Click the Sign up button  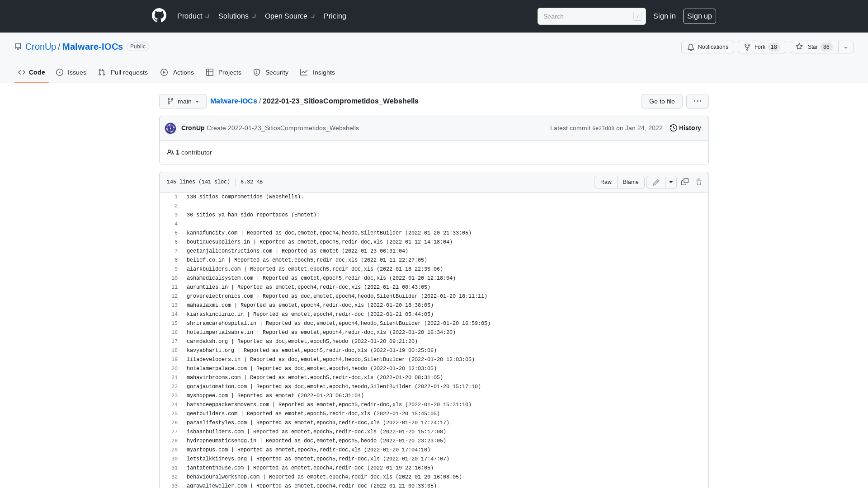point(699,16)
